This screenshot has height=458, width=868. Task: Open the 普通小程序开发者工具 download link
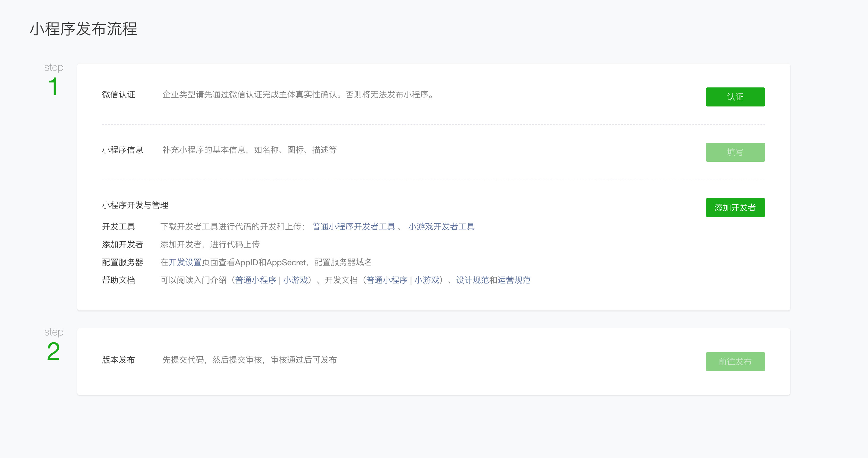(353, 226)
